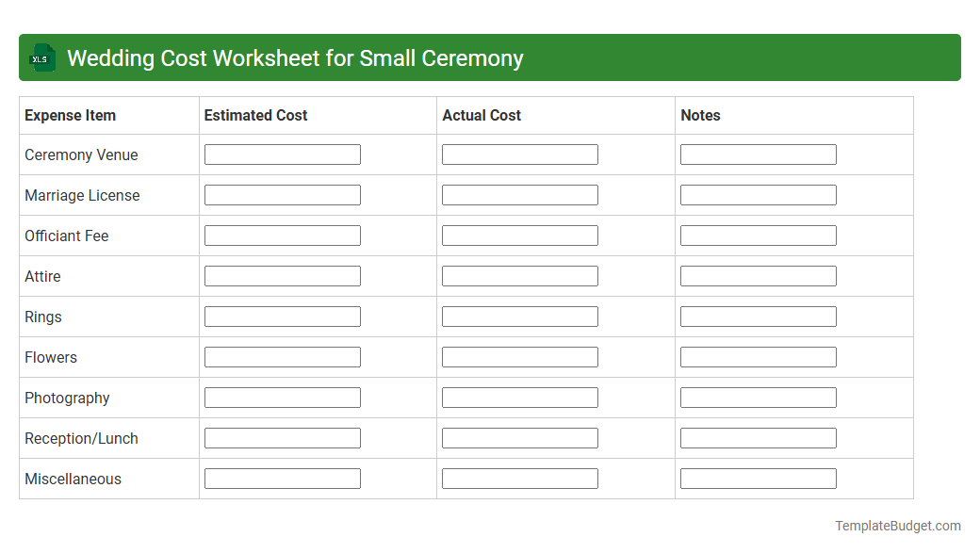Select the Estimated Cost field for Photography
Image resolution: width=980 pixels, height=553 pixels.
[282, 397]
